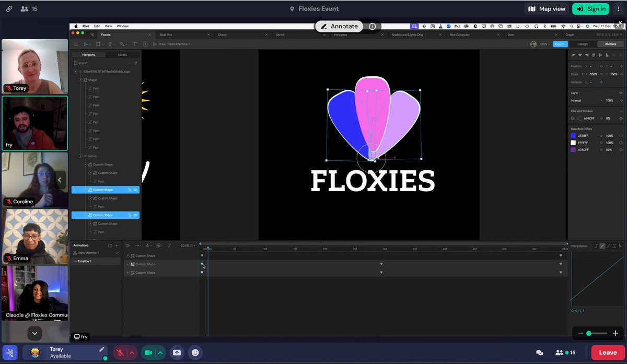This screenshot has height=364, width=627.
Task: Copy the event link icon
Action: (8, 9)
